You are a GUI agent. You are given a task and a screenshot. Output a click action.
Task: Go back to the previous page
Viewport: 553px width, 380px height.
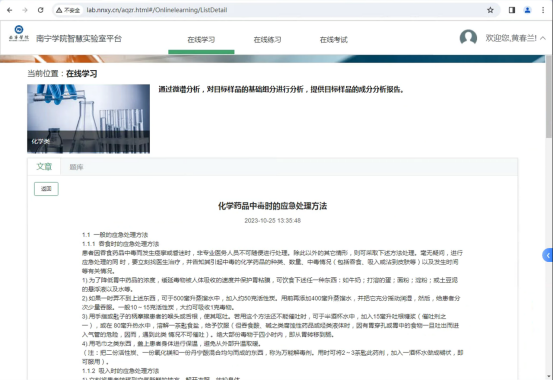tap(10, 10)
